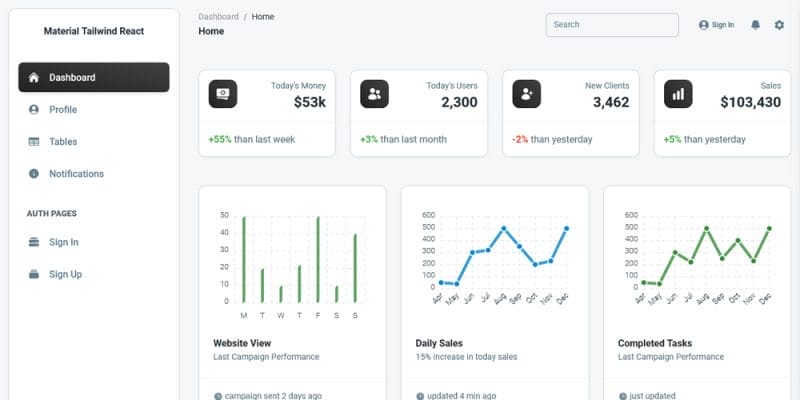Click the notifications bell icon

tap(756, 24)
